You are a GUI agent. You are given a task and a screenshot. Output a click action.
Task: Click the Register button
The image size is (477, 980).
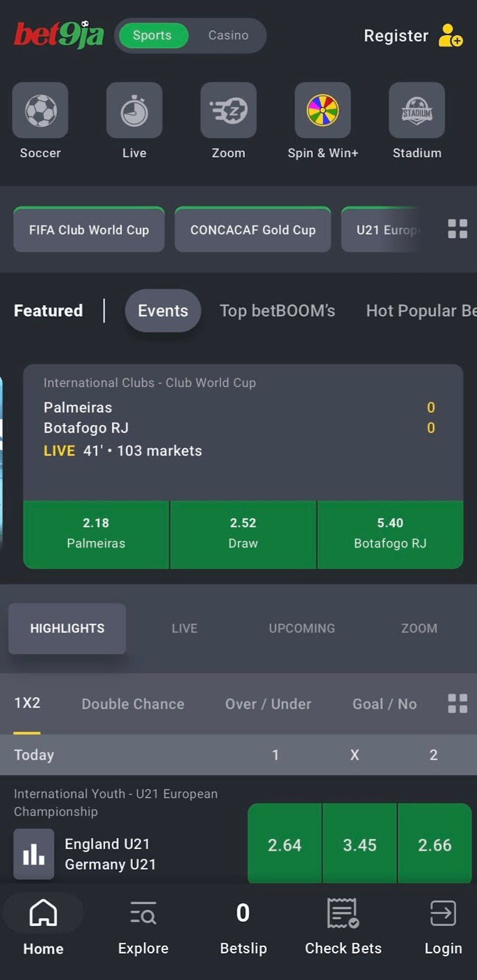coord(396,36)
